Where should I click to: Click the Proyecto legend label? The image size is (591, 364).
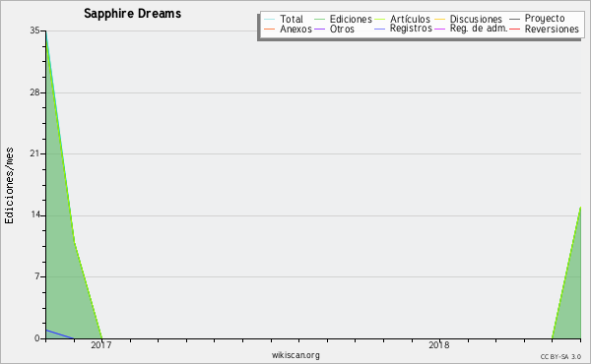point(545,19)
